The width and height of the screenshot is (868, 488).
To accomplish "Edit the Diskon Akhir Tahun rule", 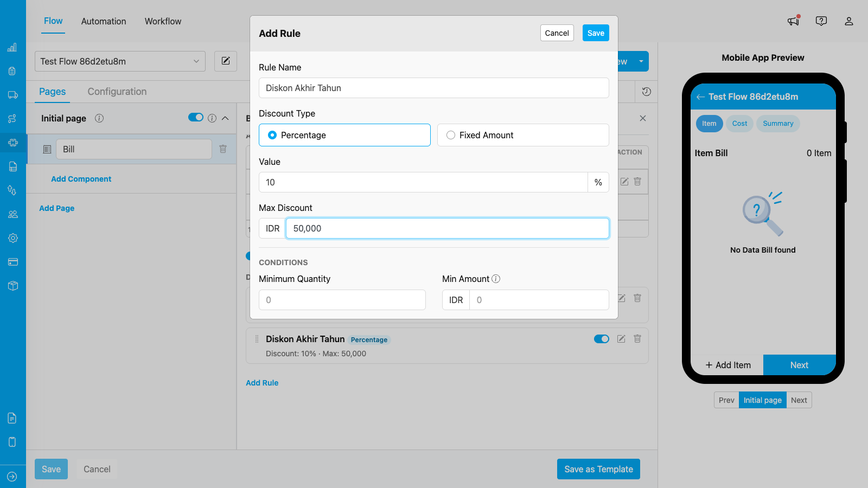I will click(621, 339).
